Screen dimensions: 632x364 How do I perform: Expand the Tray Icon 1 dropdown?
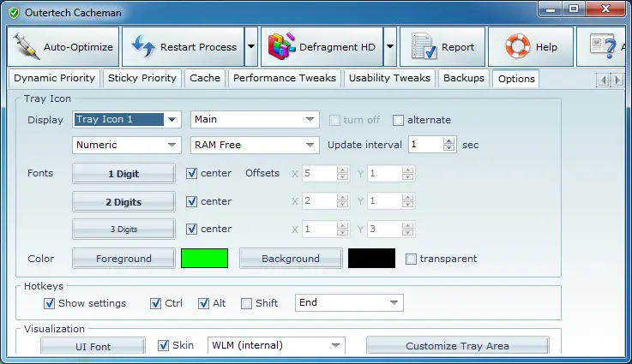click(172, 120)
